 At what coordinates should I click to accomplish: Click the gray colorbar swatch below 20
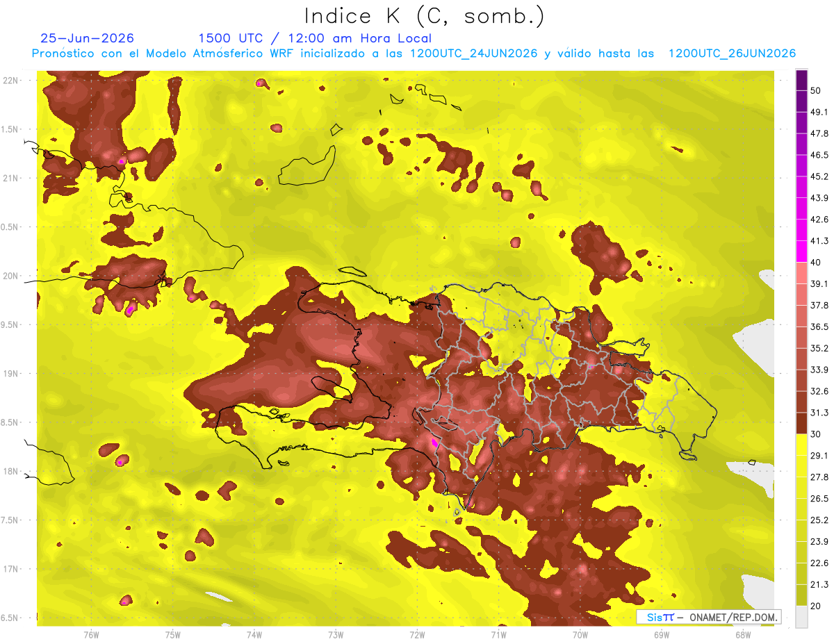pyautogui.click(x=801, y=616)
